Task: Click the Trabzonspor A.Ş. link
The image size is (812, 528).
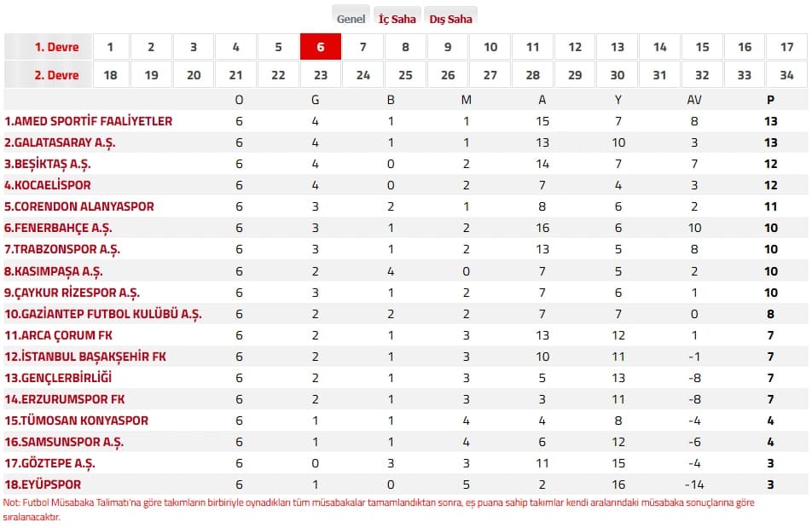Action: (61, 250)
